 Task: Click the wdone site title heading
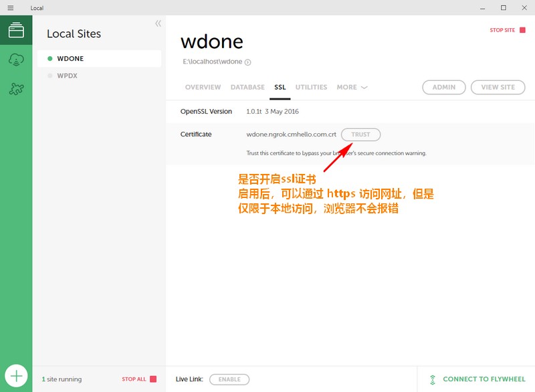tap(211, 42)
